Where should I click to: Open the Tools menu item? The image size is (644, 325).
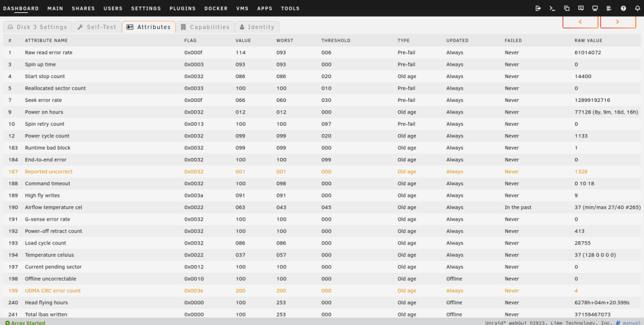(290, 8)
